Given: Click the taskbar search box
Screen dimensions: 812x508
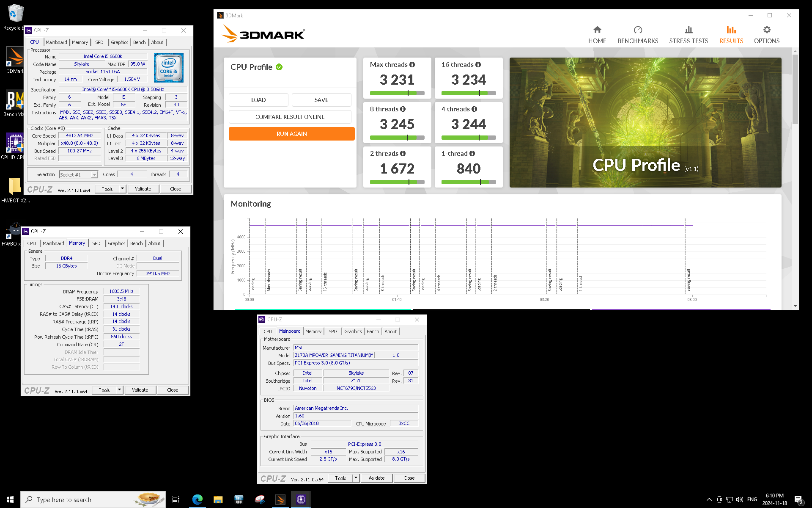Looking at the screenshot, I should click(93, 500).
